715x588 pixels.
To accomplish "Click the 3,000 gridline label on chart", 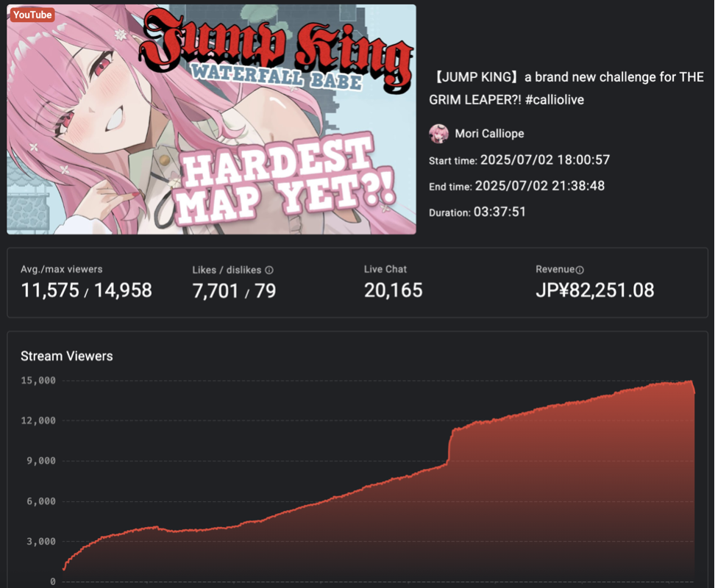I will [x=41, y=542].
